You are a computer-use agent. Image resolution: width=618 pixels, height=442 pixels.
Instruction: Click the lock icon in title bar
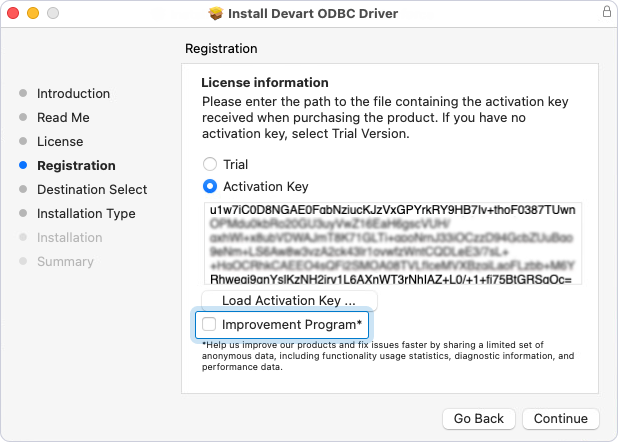pyautogui.click(x=607, y=11)
